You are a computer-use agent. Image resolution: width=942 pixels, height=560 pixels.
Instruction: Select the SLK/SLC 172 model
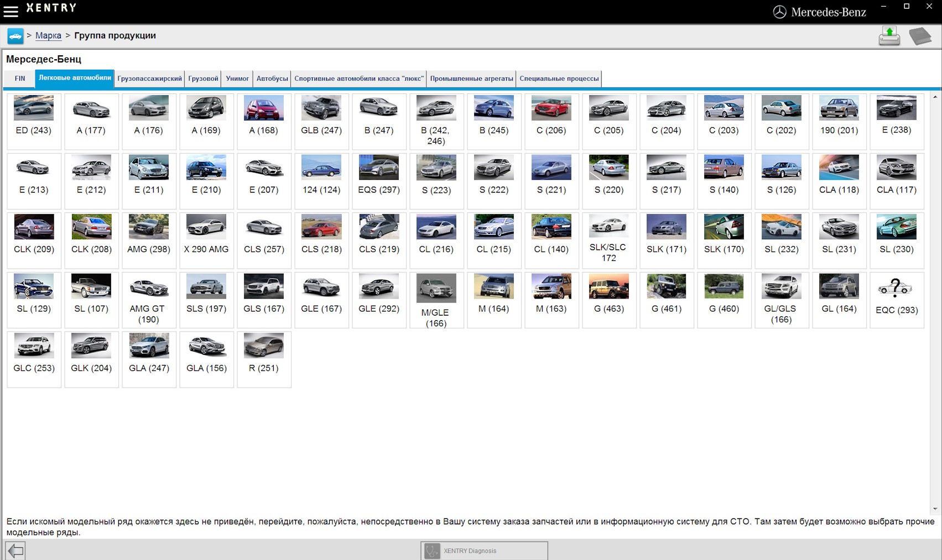[x=609, y=240]
